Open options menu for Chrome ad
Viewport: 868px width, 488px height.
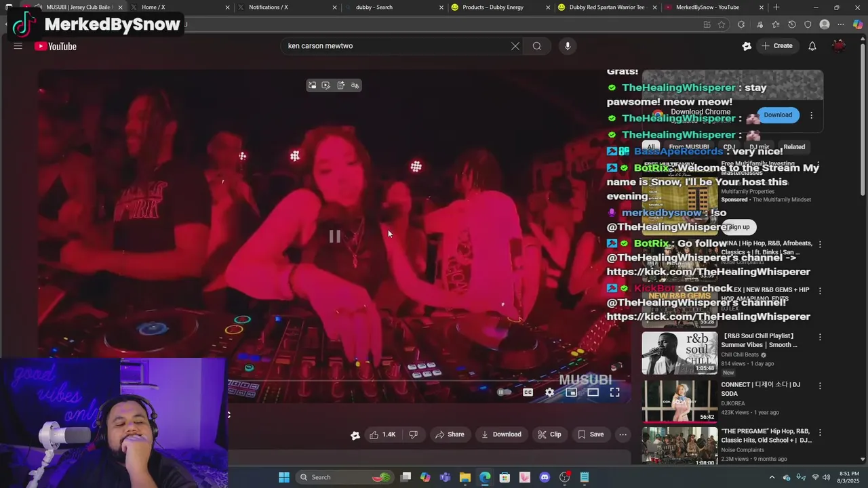811,115
